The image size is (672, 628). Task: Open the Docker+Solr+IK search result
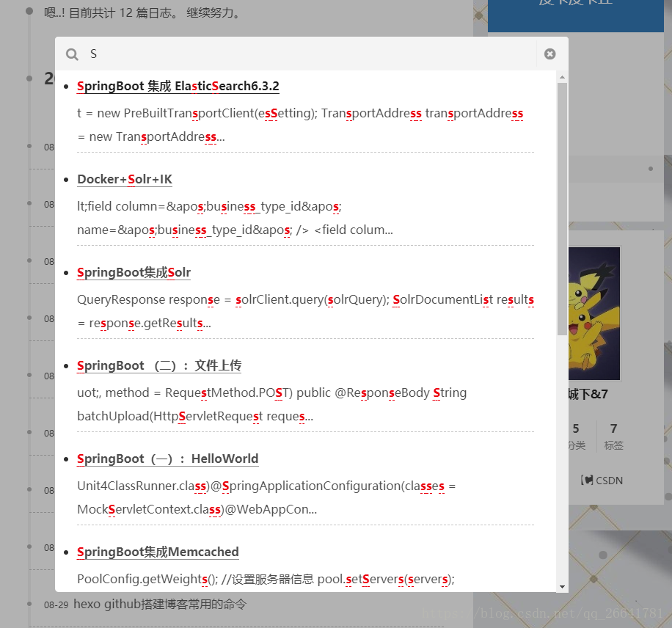pos(125,179)
